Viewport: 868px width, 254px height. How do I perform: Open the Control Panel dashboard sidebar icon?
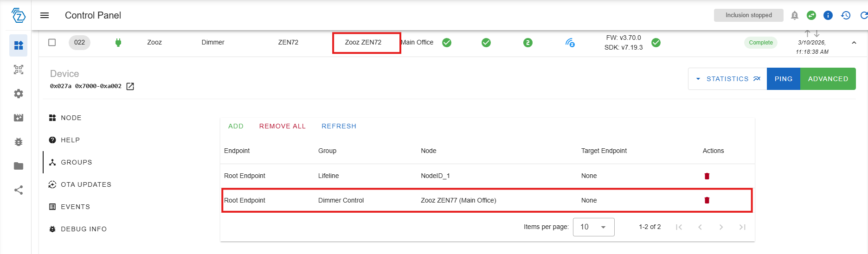pos(19,45)
